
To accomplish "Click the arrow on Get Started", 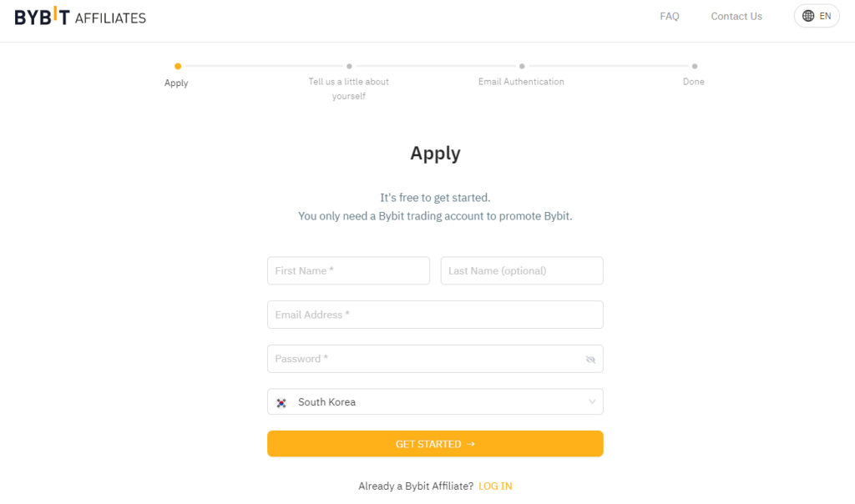I will pyautogui.click(x=471, y=444).
